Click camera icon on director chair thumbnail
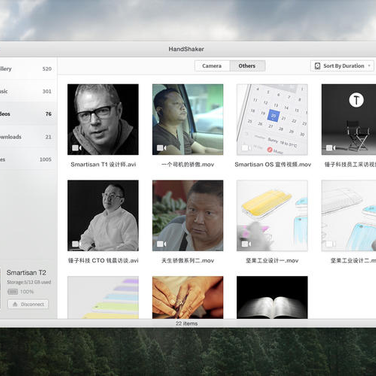 point(331,148)
